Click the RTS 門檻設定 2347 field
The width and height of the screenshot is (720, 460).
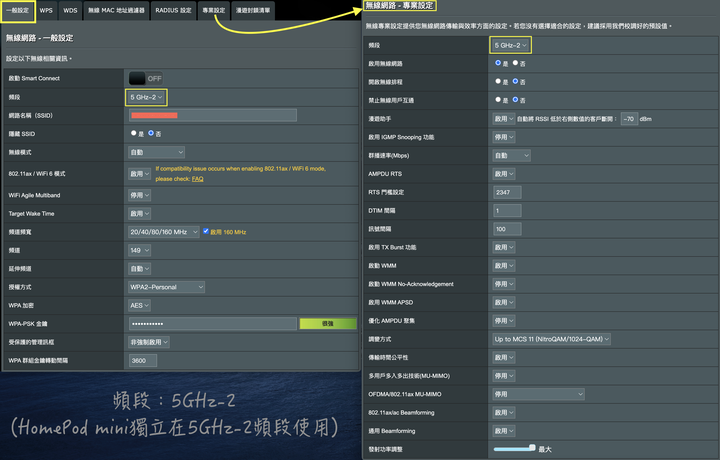507,192
